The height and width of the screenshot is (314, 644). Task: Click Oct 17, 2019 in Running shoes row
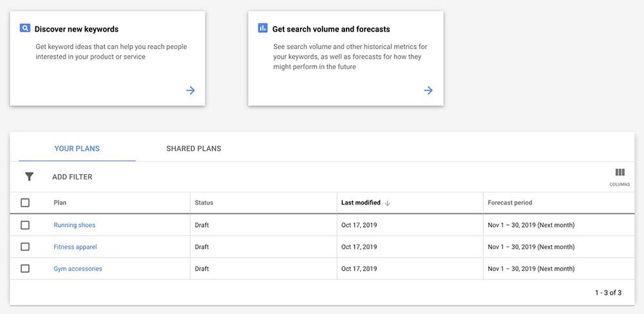[x=359, y=225]
